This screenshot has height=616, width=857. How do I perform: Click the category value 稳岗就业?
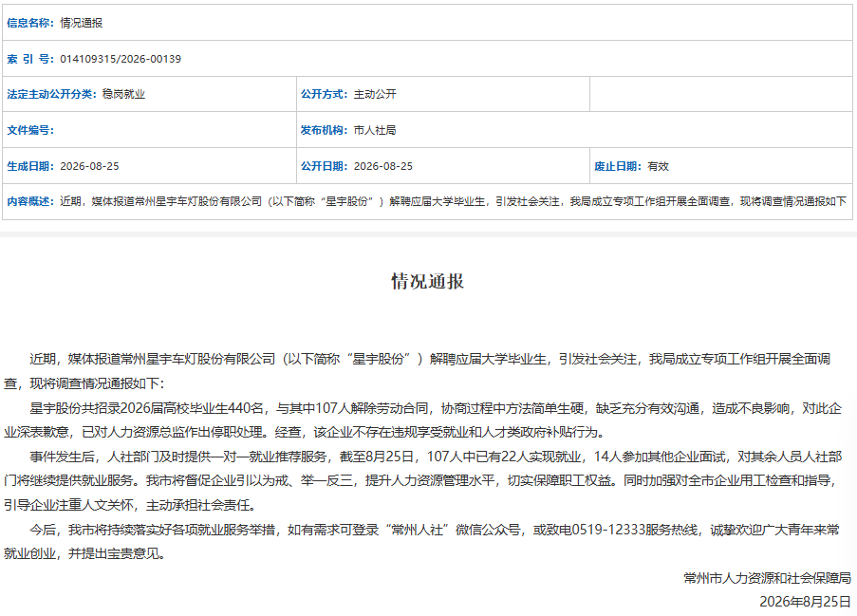point(123,94)
